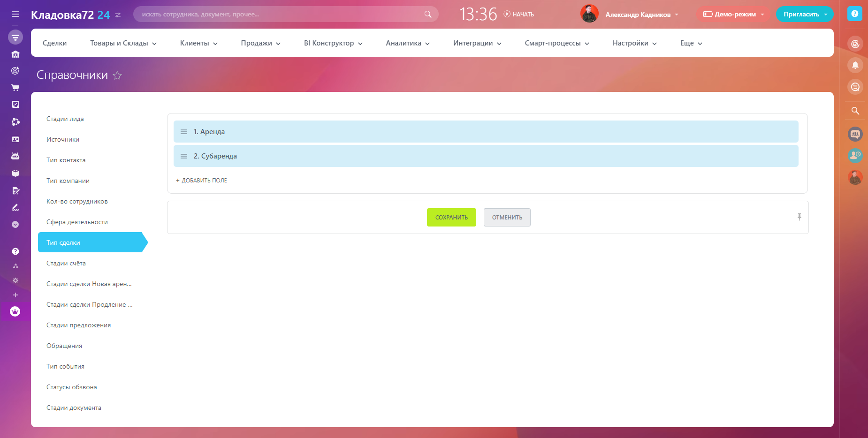Expand more sidebar items with the round chevron
868x438 pixels.
15,225
